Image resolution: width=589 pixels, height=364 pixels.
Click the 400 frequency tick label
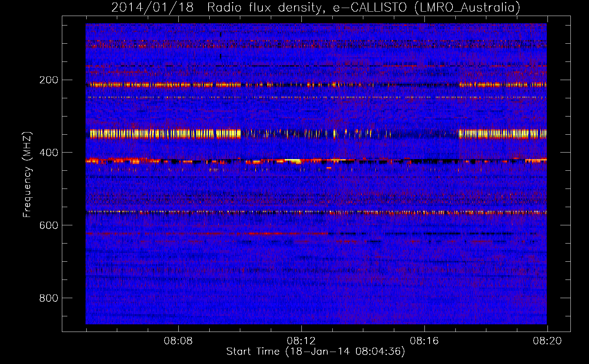[x=49, y=153]
